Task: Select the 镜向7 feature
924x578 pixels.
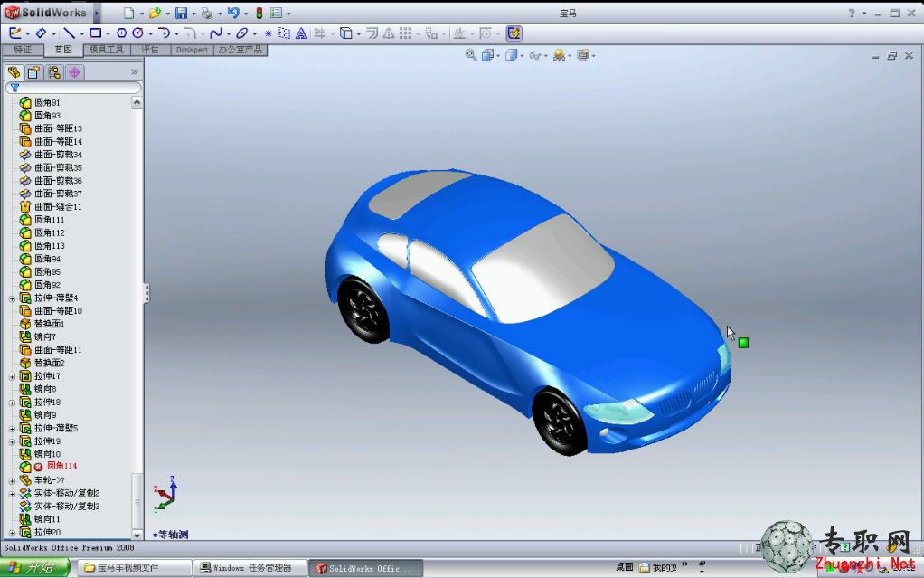Action: pyautogui.click(x=45, y=336)
